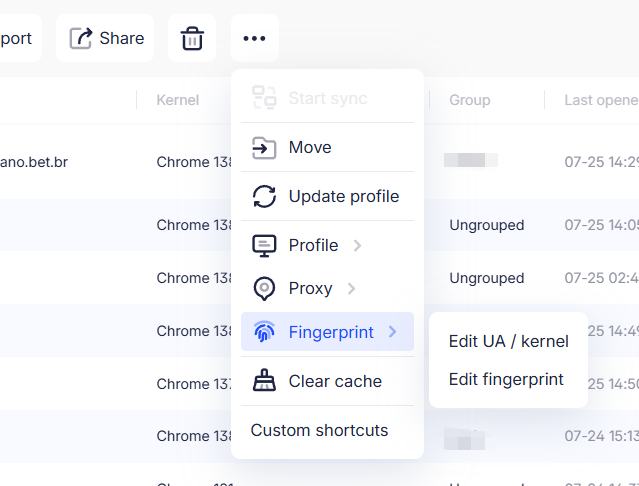The height and width of the screenshot is (486, 639).
Task: Click the Profile monitor icon
Action: 264,246
